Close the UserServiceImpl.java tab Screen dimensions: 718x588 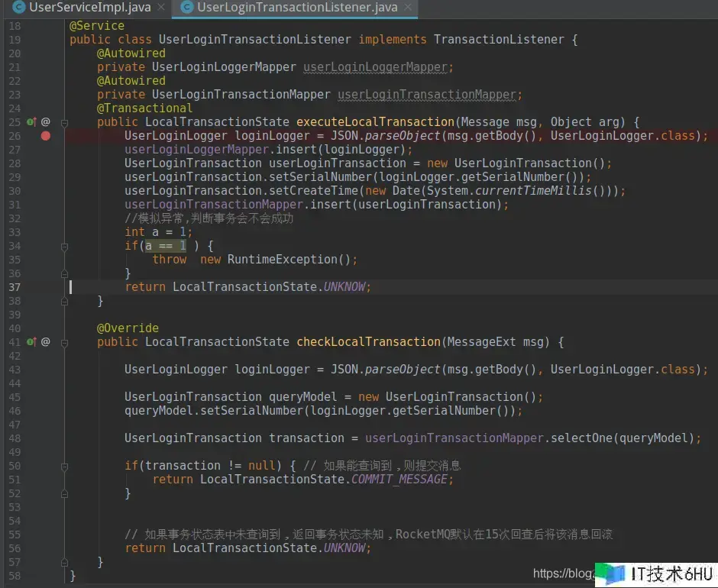click(159, 8)
